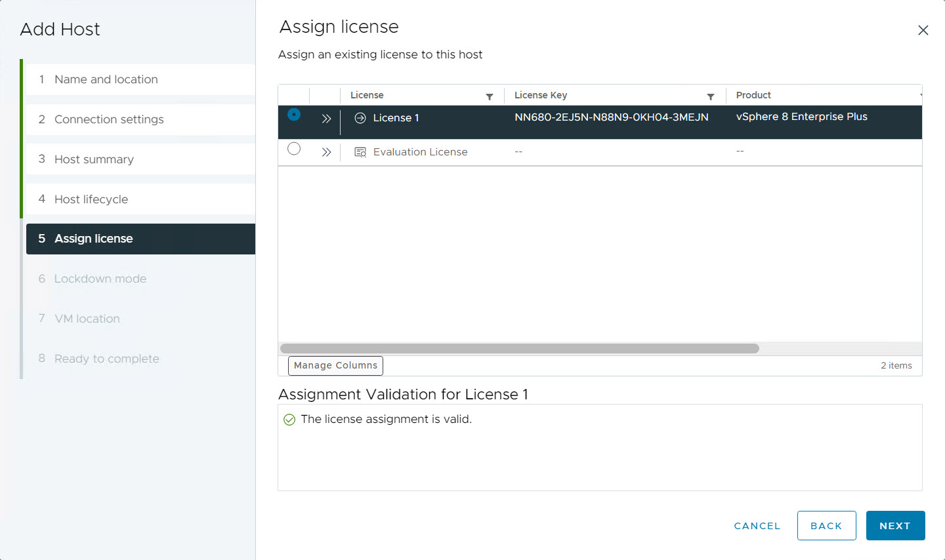
Task: Open Manage Columns
Action: pos(335,365)
